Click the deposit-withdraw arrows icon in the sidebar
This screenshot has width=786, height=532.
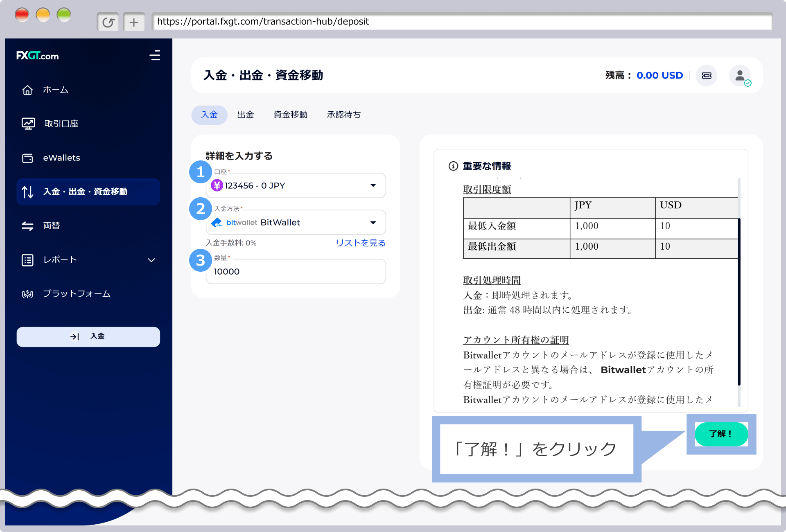(27, 192)
